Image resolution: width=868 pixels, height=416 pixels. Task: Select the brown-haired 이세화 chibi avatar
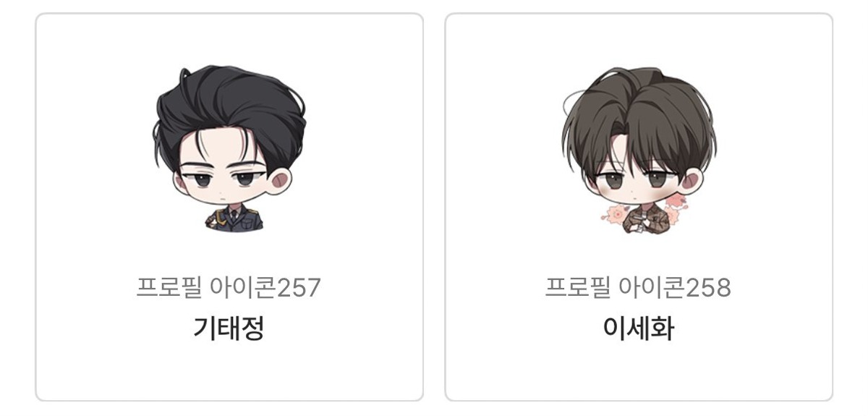[x=638, y=150]
